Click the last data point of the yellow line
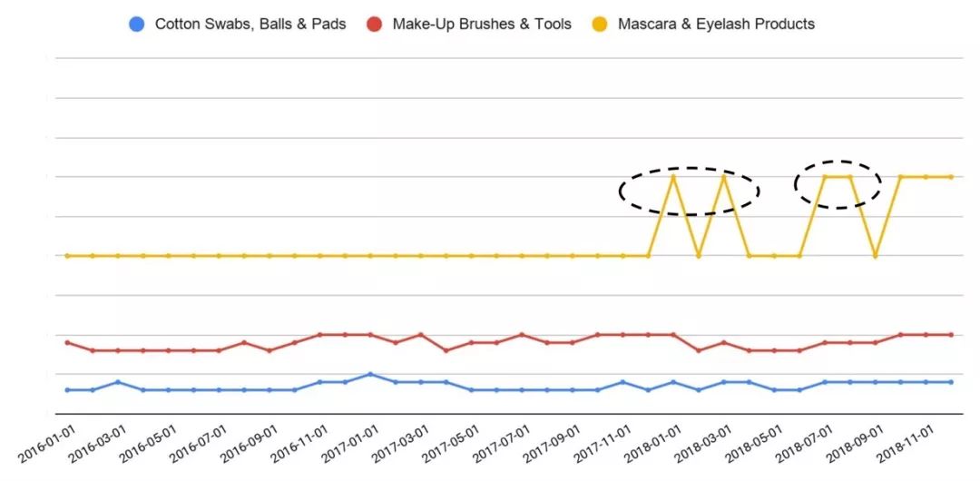This screenshot has width=980, height=481. 951,177
